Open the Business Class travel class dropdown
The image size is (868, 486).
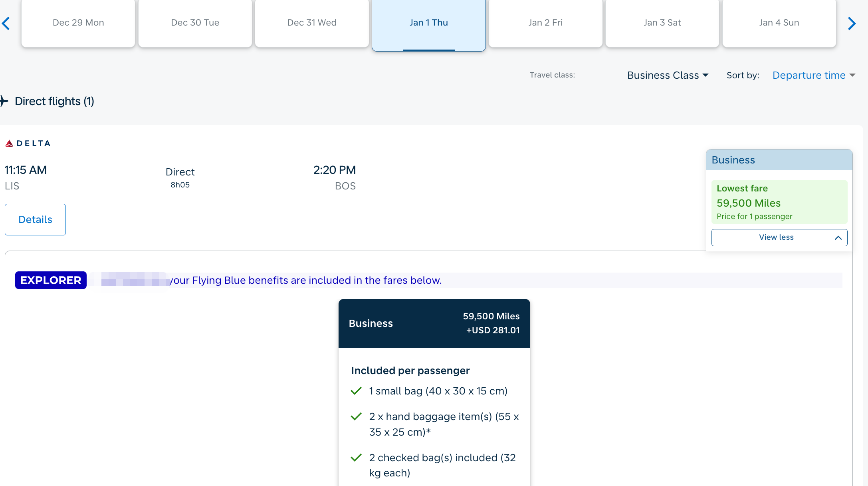(668, 75)
